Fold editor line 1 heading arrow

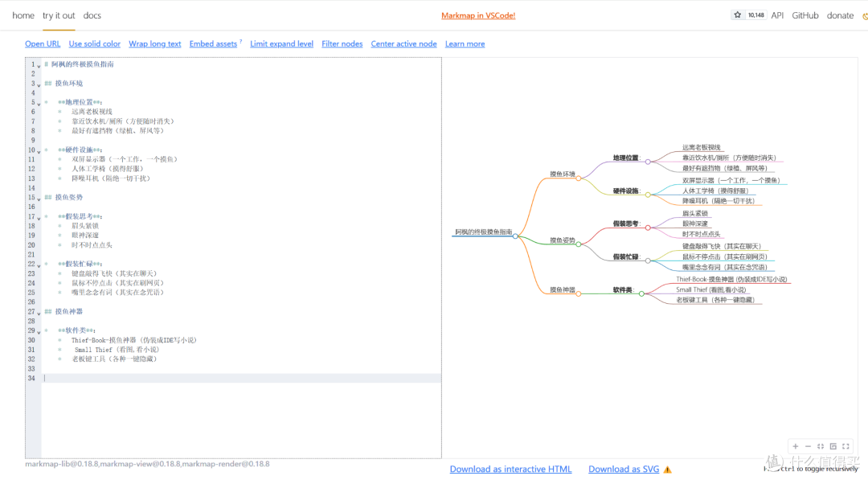tap(39, 65)
